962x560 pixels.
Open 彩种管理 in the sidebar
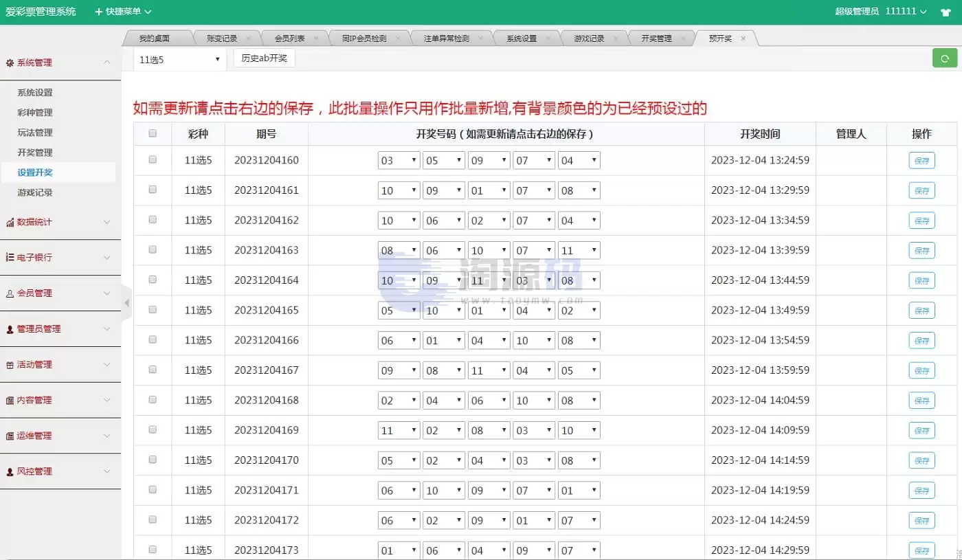pos(35,113)
